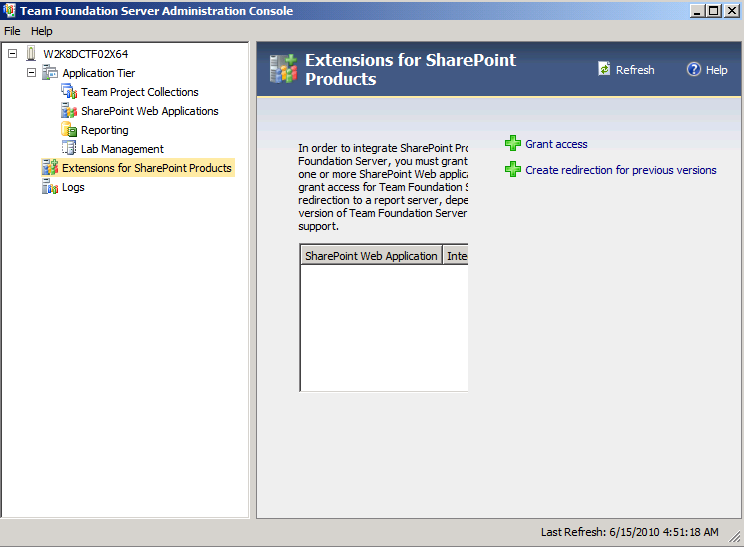The height and width of the screenshot is (547, 744).
Task: Click the title bar application icon
Action: point(9,10)
